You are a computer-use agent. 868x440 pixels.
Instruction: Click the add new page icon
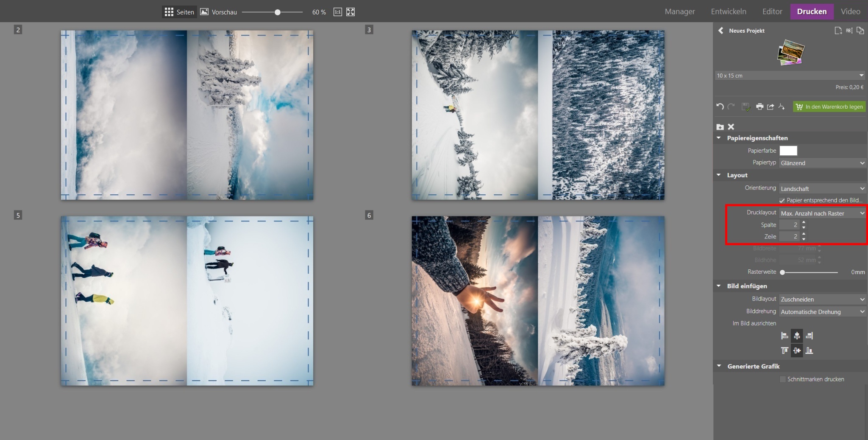point(838,31)
